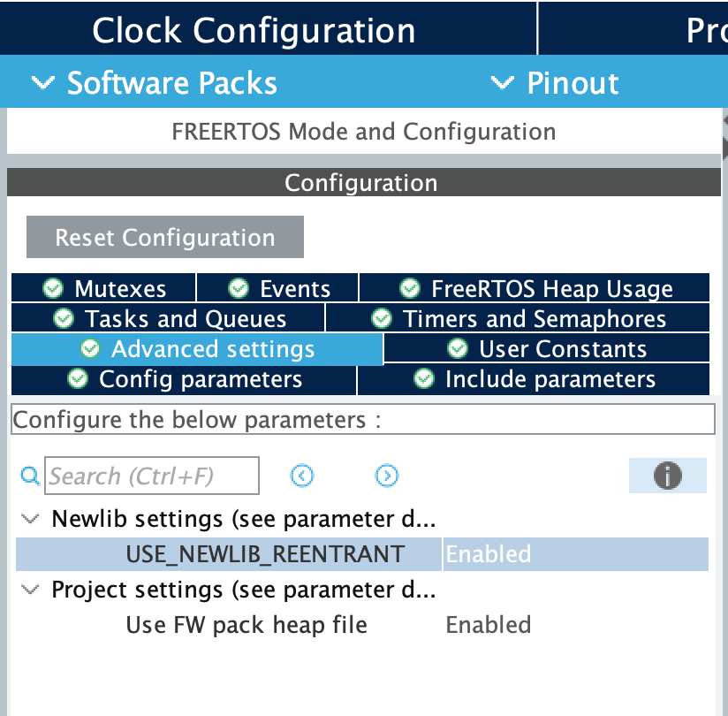Collapse the Project settings group

click(30, 590)
